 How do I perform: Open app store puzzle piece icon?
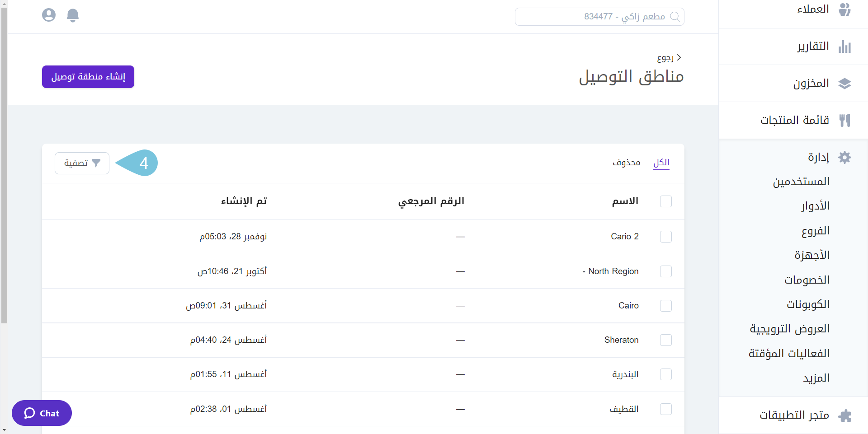(844, 415)
